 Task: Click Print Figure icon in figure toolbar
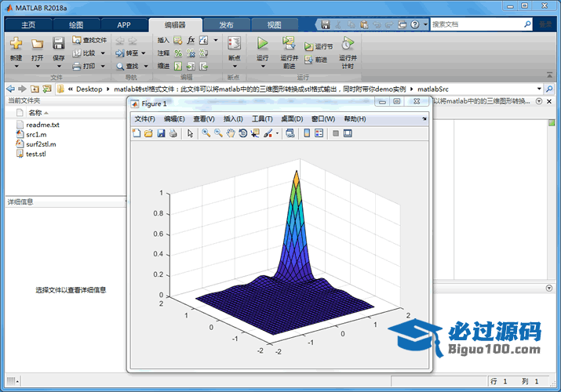point(173,133)
